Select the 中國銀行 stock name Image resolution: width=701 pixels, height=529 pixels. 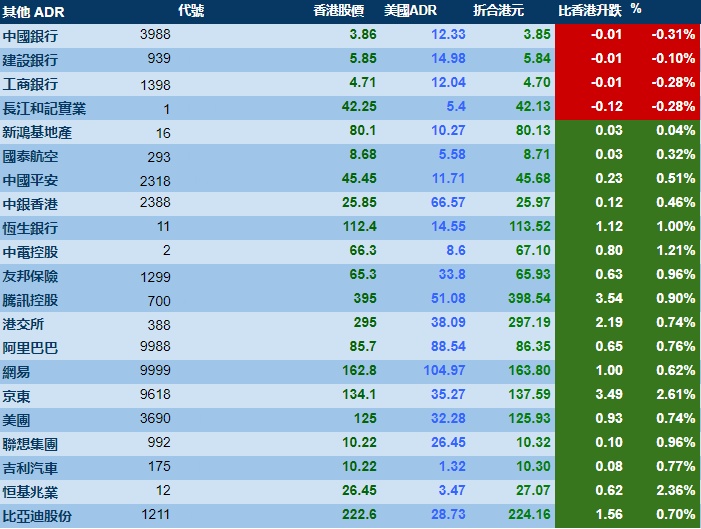[x=30, y=36]
